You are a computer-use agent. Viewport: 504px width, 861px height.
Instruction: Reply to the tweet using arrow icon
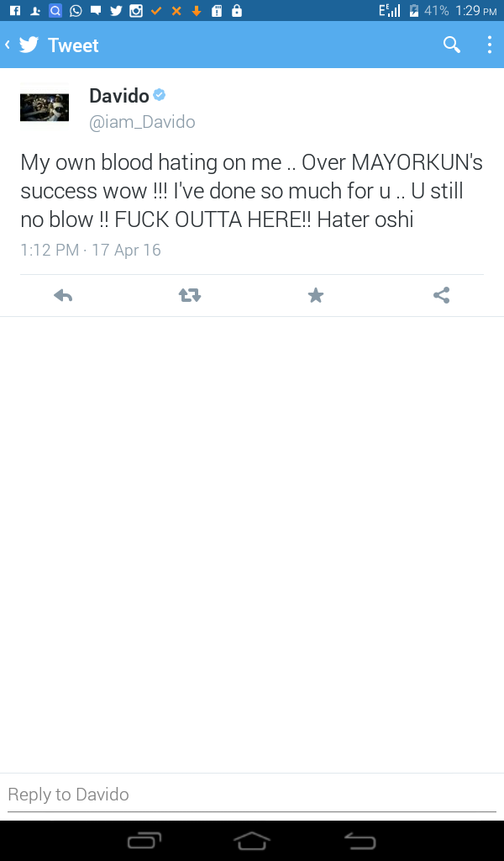63,295
